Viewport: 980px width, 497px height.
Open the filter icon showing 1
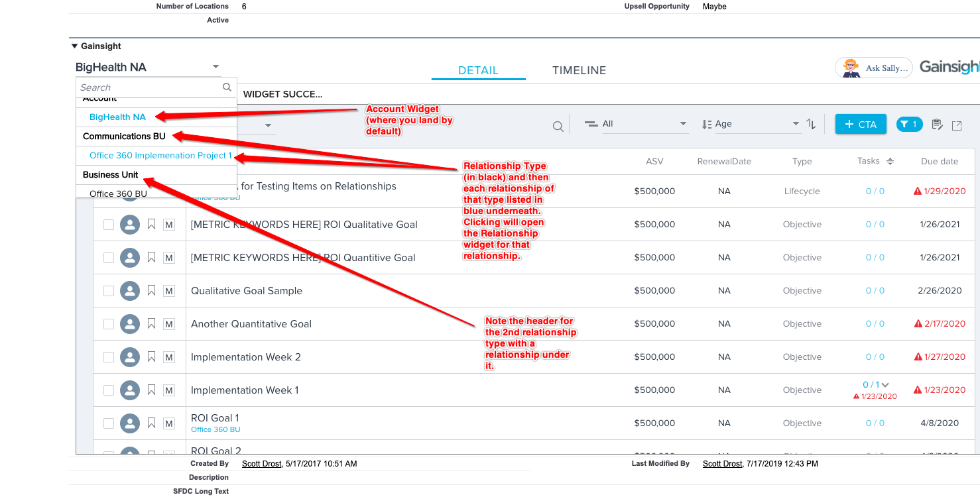(909, 124)
